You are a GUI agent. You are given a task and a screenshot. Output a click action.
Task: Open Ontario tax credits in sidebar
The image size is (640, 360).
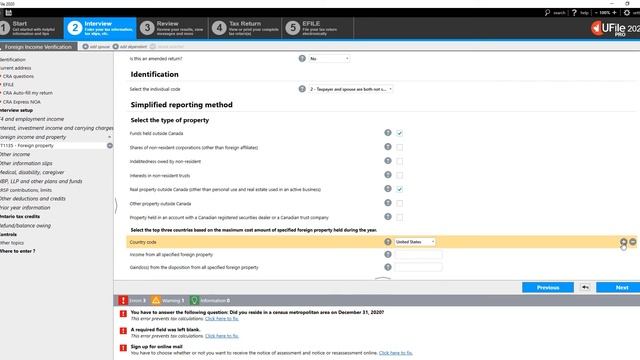point(20,216)
